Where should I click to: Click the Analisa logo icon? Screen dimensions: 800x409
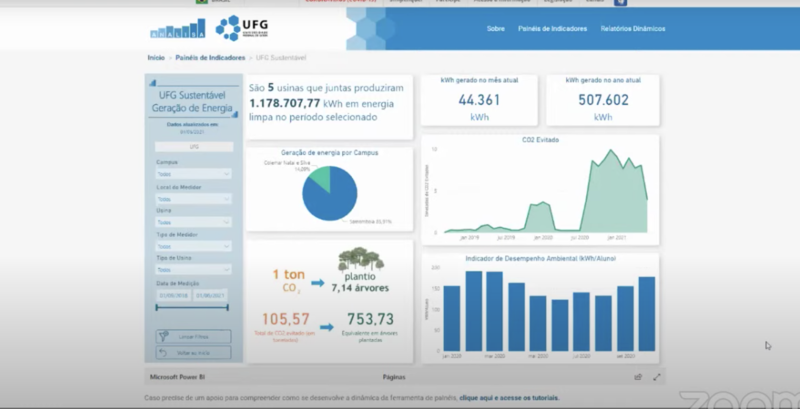(177, 28)
